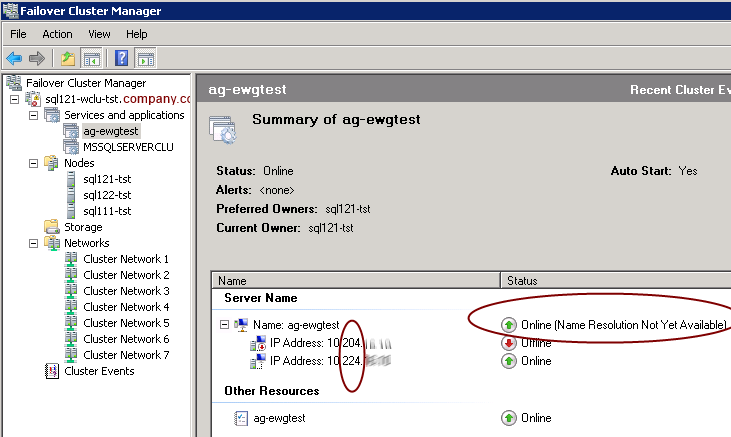The height and width of the screenshot is (437, 731).
Task: Click the Cluster Events log icon
Action: point(52,371)
